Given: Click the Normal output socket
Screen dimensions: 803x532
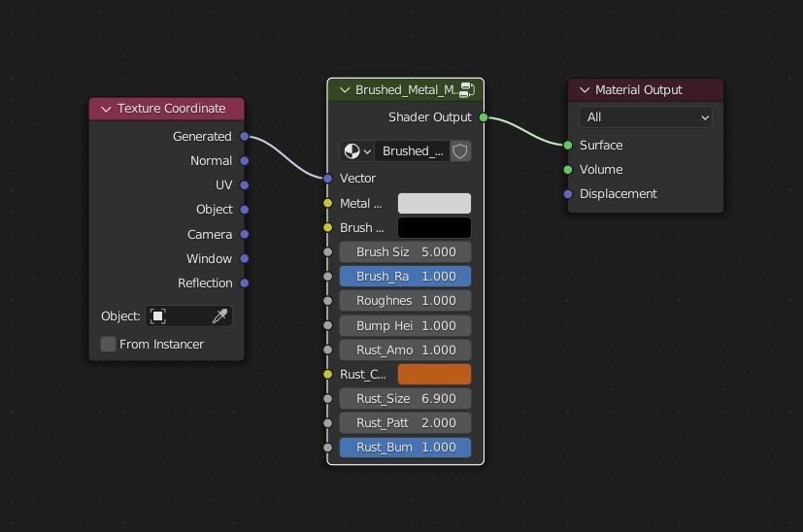Looking at the screenshot, I should [245, 161].
